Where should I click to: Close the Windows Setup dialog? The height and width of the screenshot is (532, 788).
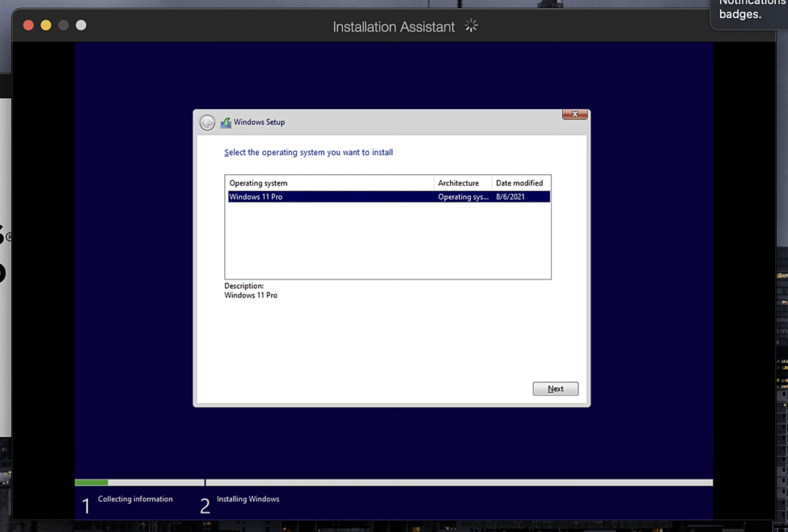tap(575, 114)
